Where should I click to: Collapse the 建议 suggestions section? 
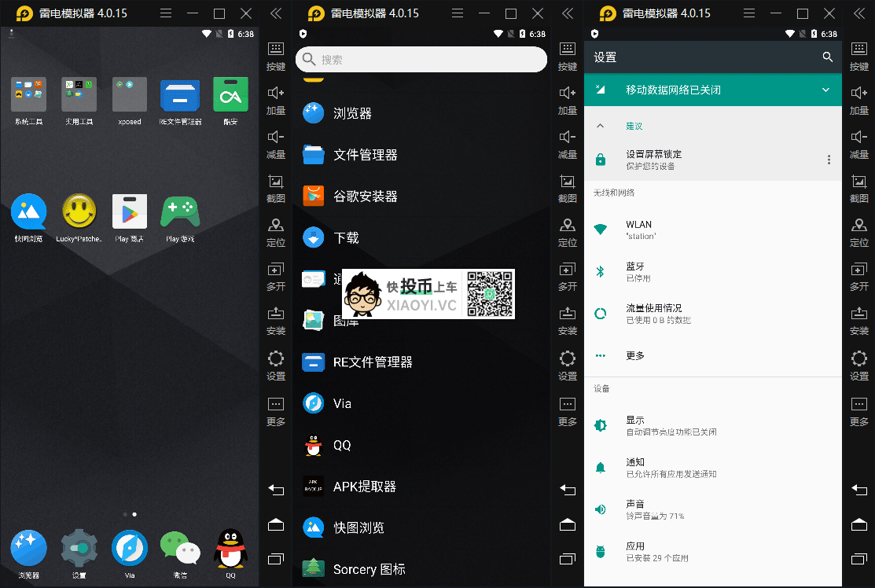pyautogui.click(x=601, y=126)
